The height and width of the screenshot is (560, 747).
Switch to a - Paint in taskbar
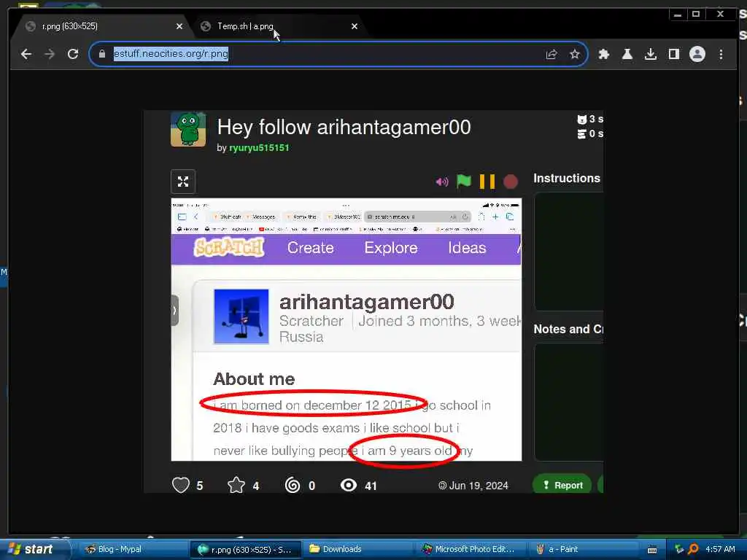584,549
